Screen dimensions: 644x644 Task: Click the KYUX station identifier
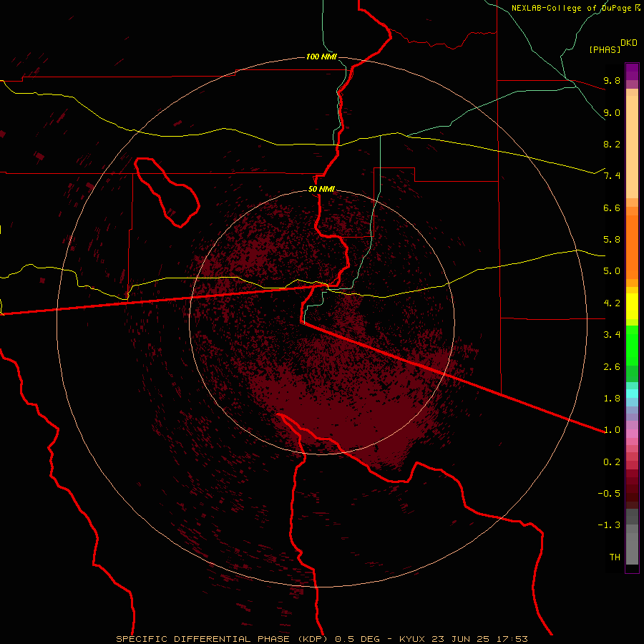[x=413, y=639]
